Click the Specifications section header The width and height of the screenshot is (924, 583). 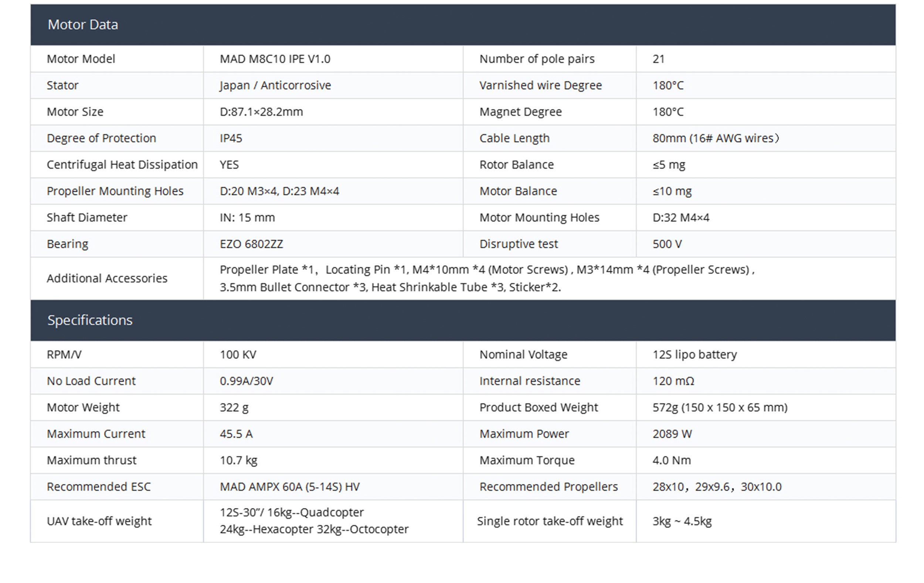coord(90,320)
